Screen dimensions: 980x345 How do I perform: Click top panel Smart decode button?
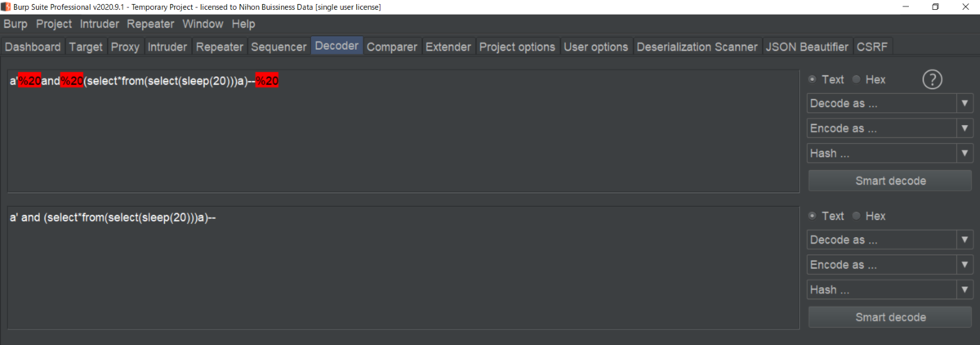click(x=890, y=181)
